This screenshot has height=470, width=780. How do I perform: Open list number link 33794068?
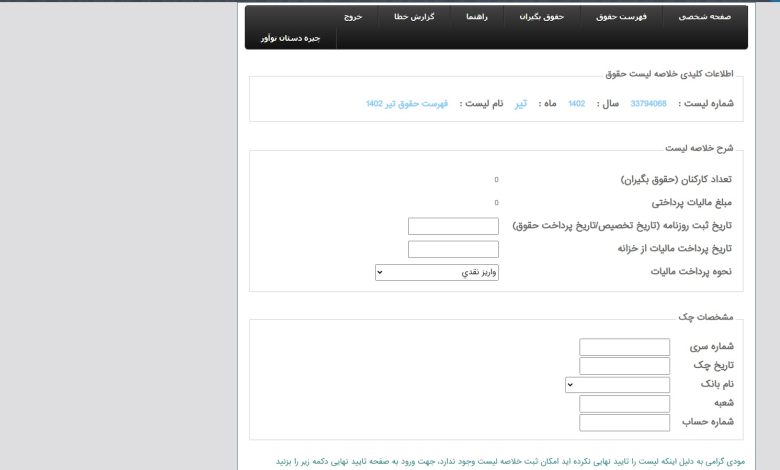[x=648, y=103]
